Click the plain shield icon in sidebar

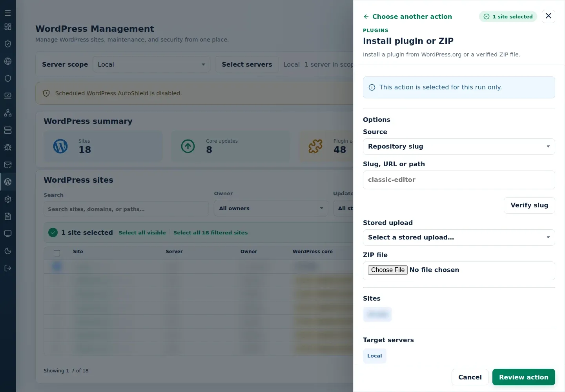coord(8,78)
